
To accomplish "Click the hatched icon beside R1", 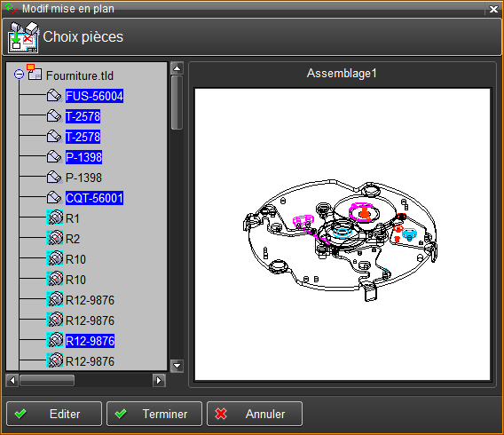I will tap(55, 217).
